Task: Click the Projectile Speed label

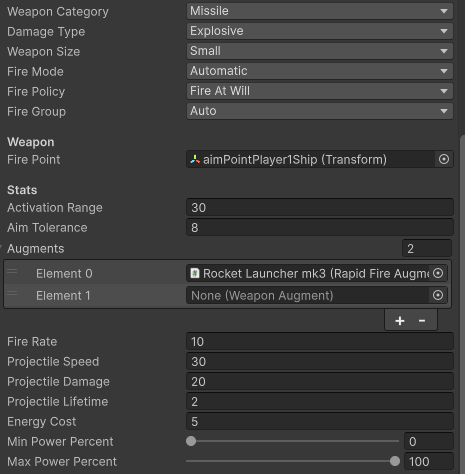Action: point(53,362)
